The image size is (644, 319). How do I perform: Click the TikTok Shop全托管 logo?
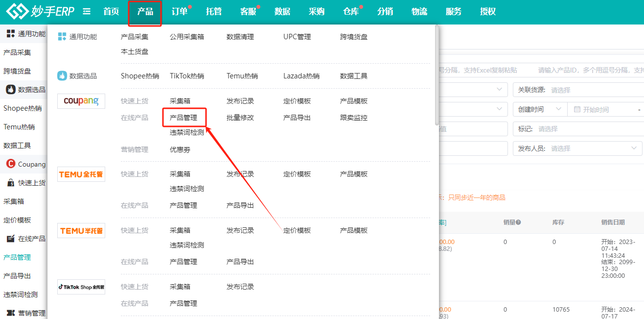[81, 287]
